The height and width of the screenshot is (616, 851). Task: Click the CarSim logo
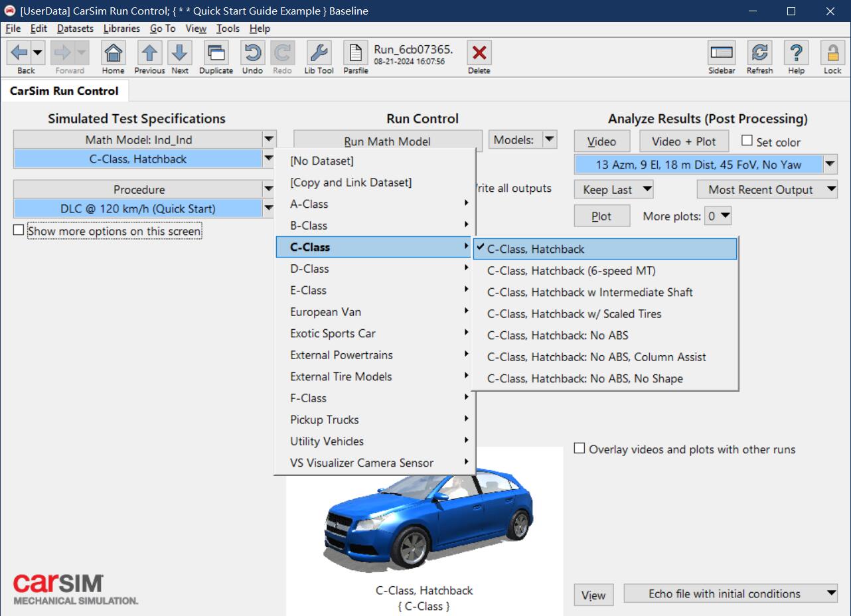tap(75, 589)
